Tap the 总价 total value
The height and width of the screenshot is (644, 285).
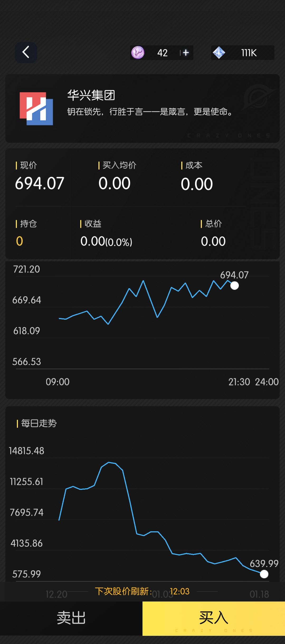click(x=213, y=241)
